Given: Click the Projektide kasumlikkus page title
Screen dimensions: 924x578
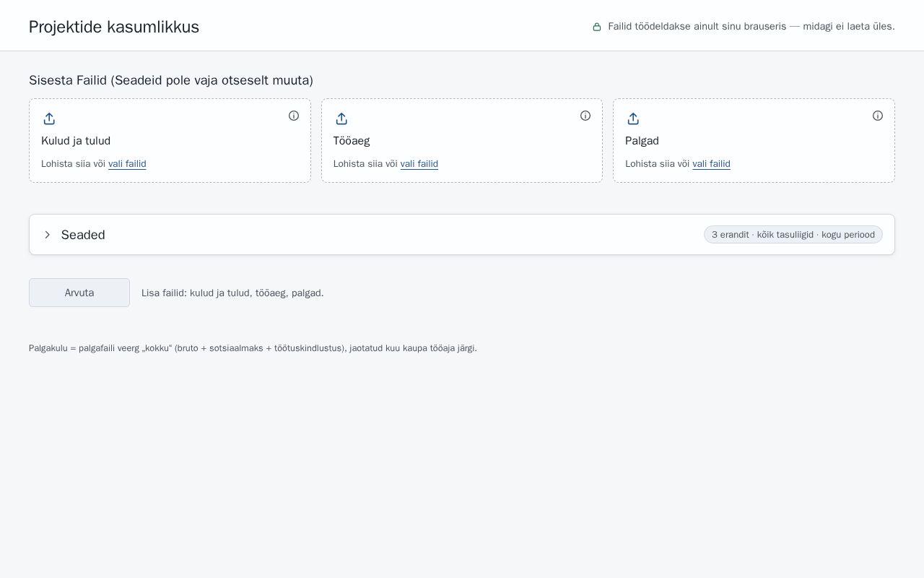Looking at the screenshot, I should tap(114, 27).
